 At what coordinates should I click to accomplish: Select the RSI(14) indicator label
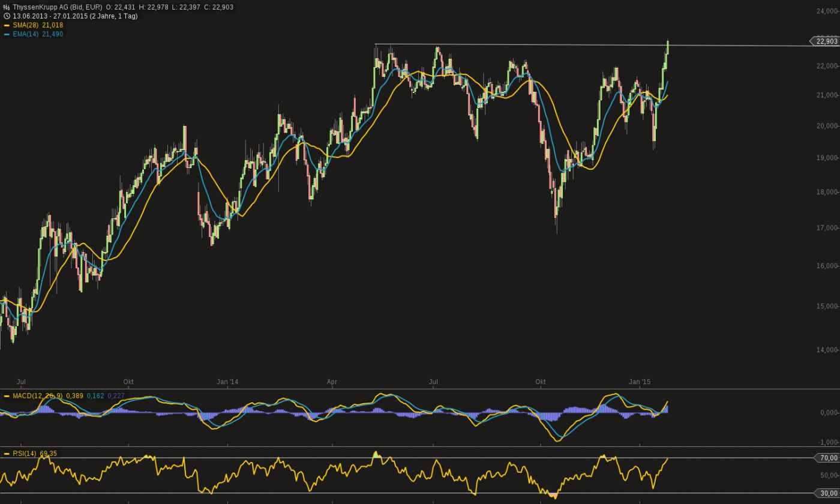[x=25, y=454]
